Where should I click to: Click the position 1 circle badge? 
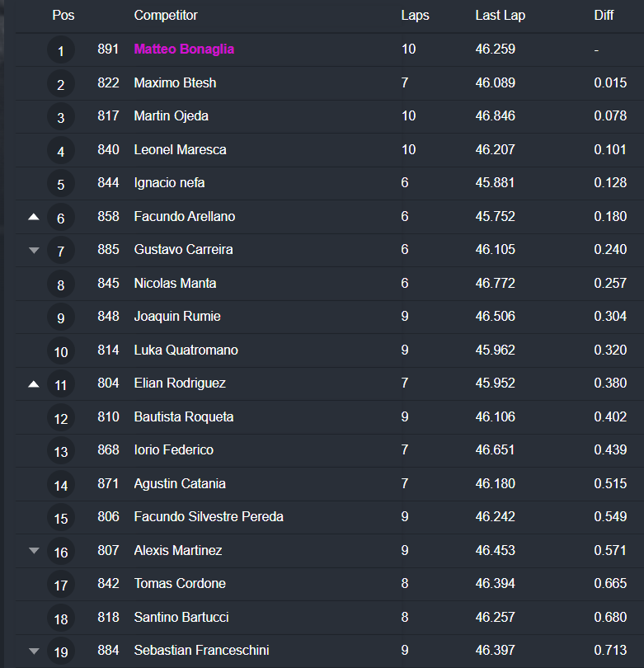click(x=61, y=51)
